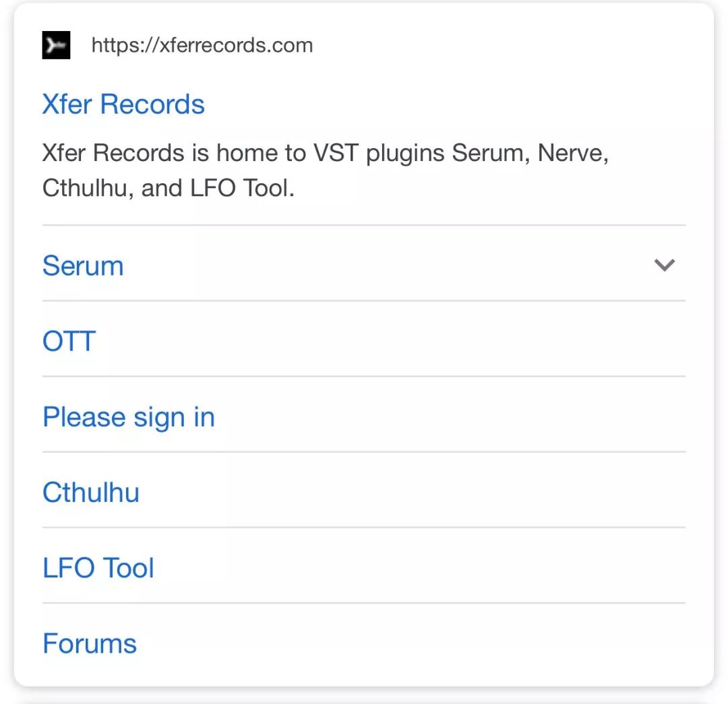Show more results under Serum via arrow

(664, 265)
